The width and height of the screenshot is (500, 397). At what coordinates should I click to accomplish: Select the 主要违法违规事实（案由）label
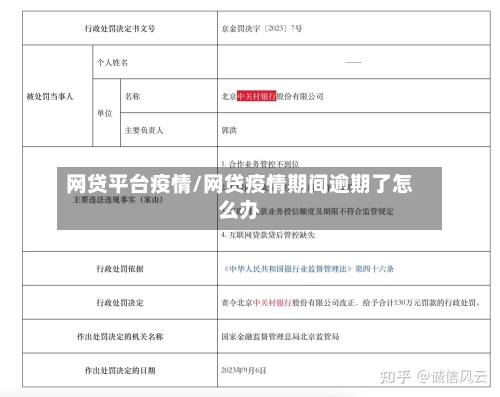click(118, 200)
